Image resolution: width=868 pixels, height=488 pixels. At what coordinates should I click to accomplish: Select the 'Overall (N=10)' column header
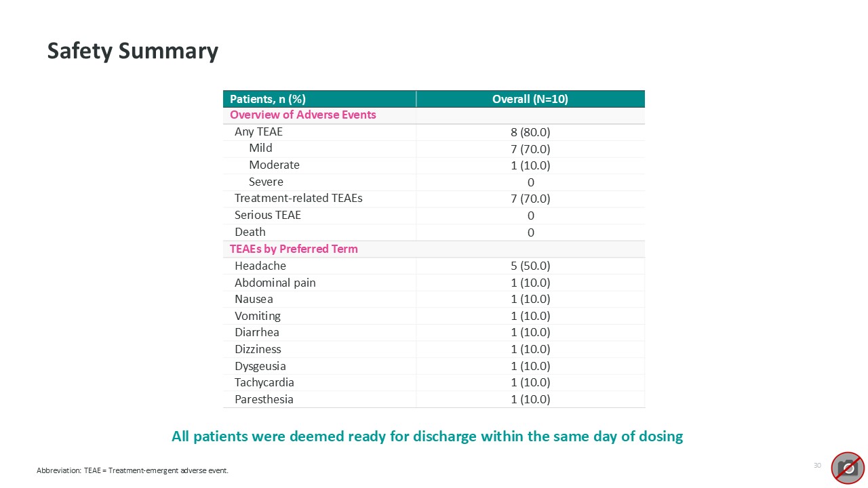pyautogui.click(x=530, y=99)
